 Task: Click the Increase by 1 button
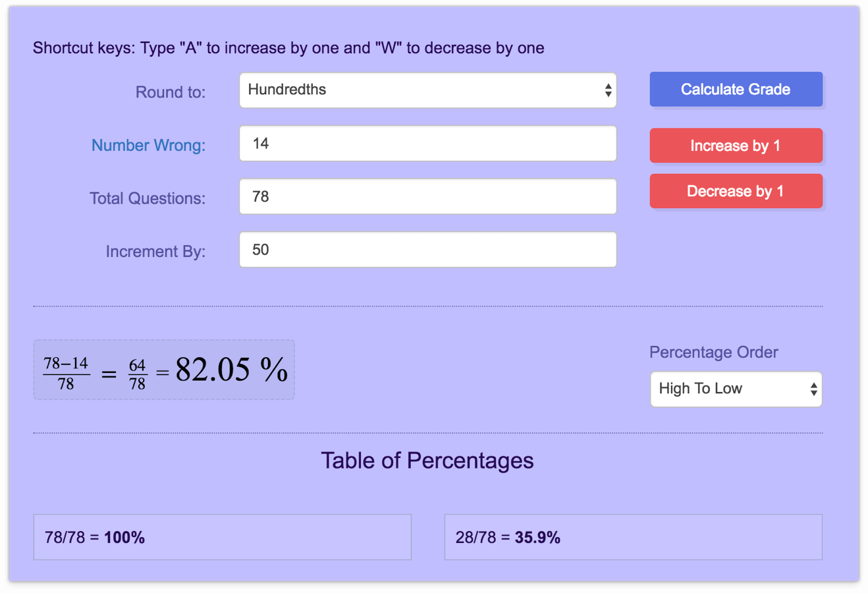point(736,146)
